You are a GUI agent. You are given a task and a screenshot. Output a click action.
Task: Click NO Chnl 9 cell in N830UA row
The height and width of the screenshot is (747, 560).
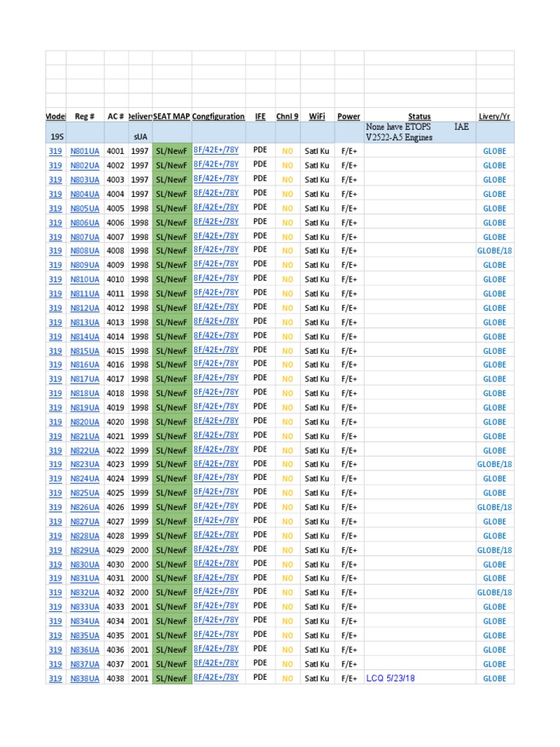(287, 565)
